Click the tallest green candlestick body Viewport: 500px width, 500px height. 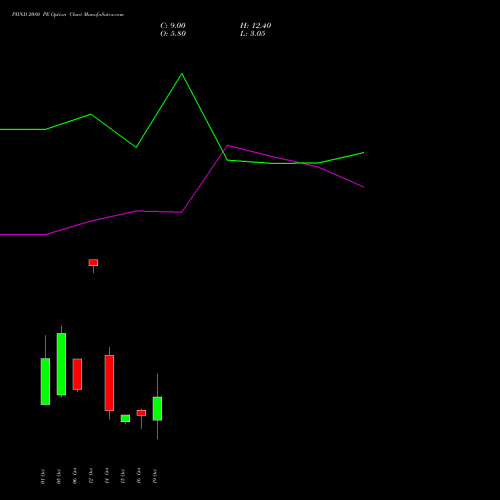click(x=61, y=364)
